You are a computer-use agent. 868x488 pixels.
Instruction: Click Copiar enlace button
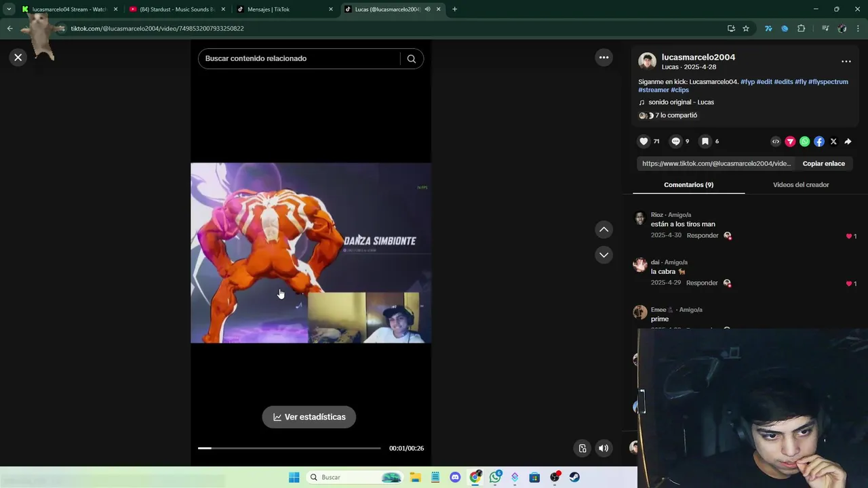click(824, 163)
